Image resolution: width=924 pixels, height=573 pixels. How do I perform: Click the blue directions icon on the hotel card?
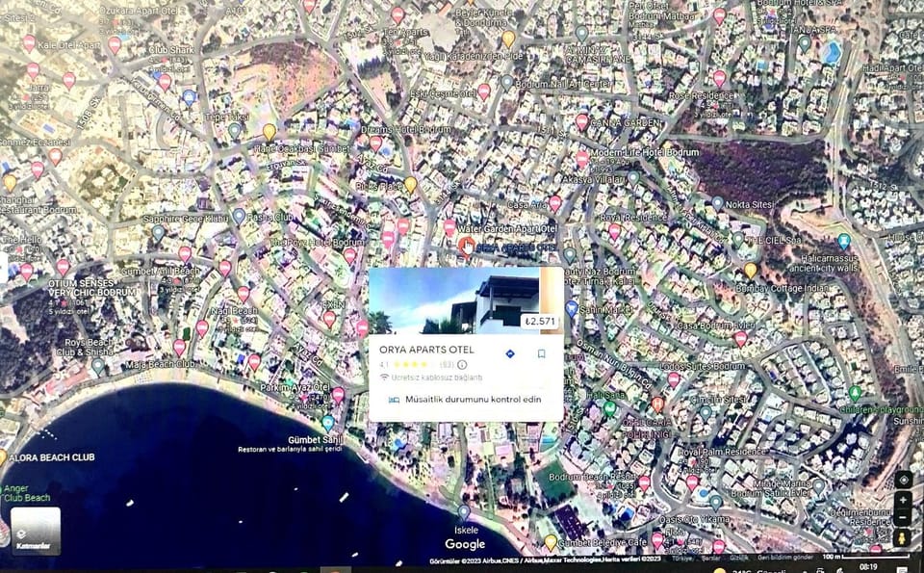[x=510, y=353]
